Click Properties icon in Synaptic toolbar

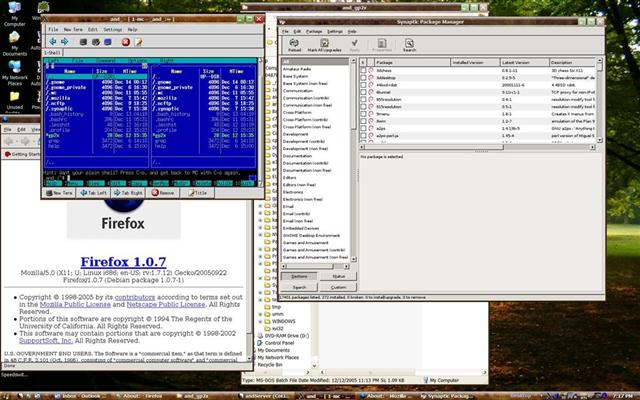[382, 45]
